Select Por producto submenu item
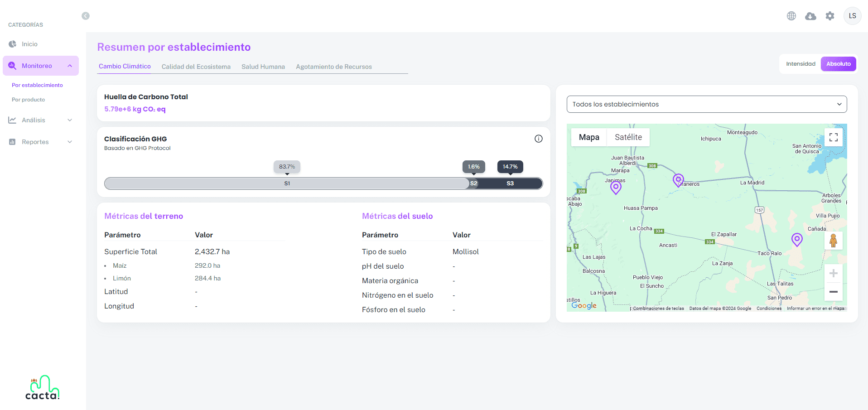The image size is (868, 410). (28, 100)
